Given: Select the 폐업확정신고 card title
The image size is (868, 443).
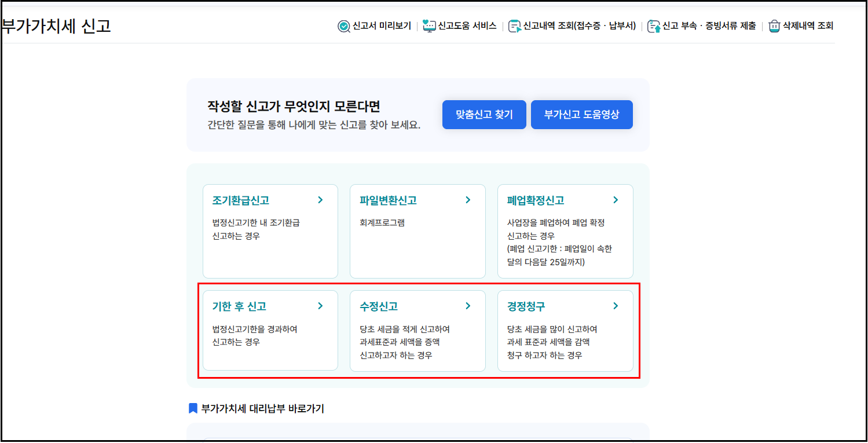Looking at the screenshot, I should pyautogui.click(x=536, y=201).
